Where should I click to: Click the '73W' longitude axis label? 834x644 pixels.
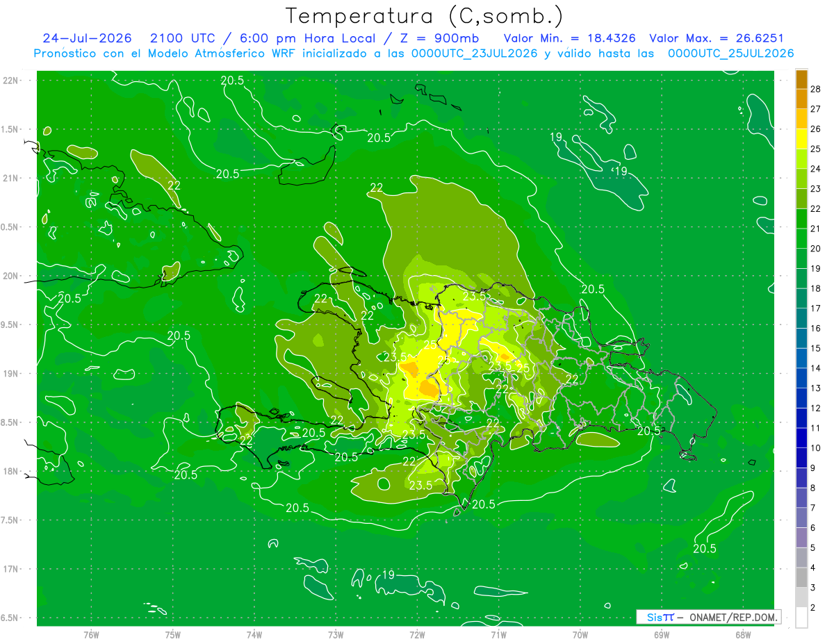click(x=336, y=634)
